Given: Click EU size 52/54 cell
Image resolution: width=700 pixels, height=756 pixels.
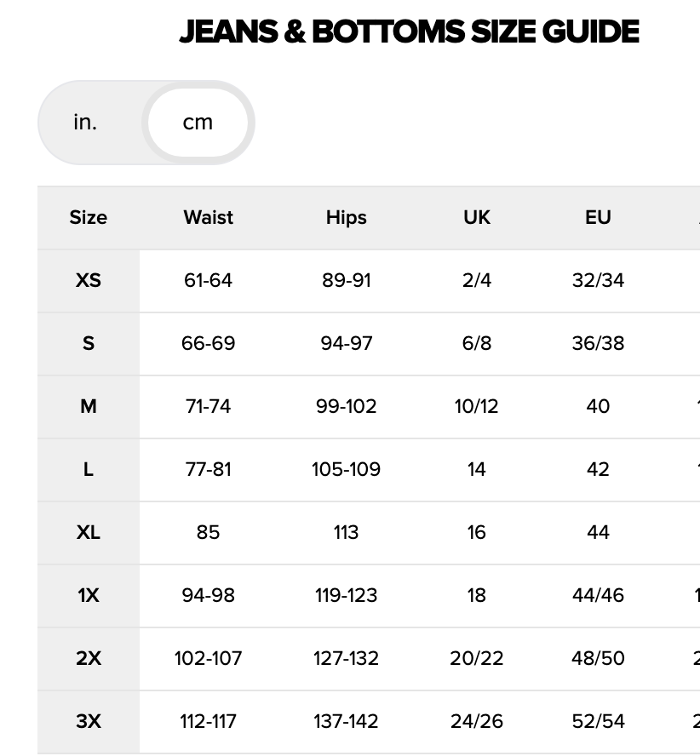Looking at the screenshot, I should point(598,721).
